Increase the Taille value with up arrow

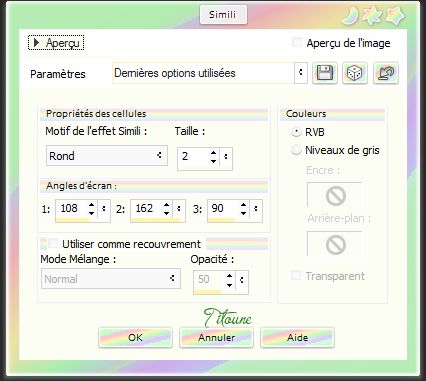(214, 152)
